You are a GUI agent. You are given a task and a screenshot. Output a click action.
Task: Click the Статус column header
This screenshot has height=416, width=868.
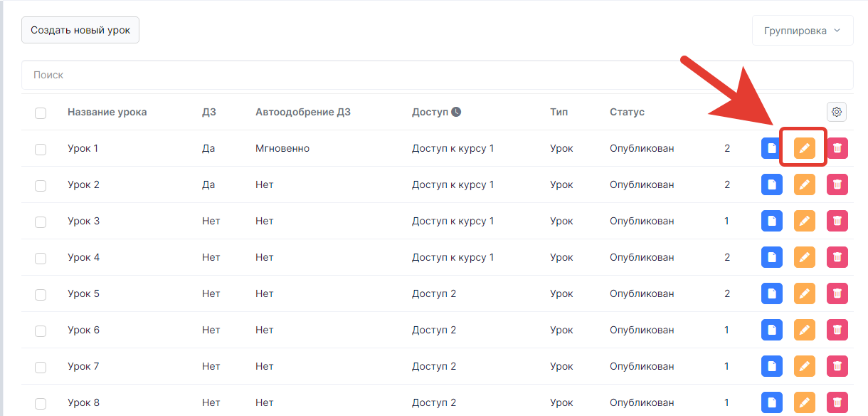pos(627,112)
